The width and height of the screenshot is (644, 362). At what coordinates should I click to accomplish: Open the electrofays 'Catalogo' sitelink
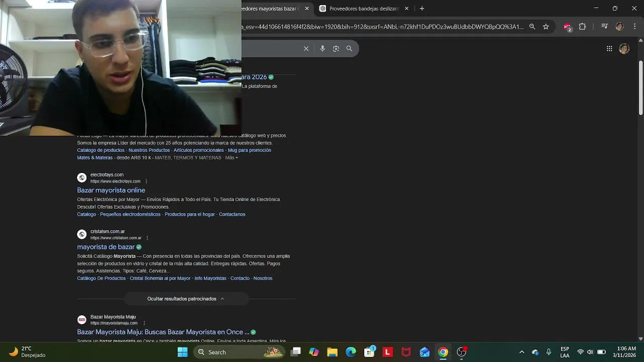click(87, 214)
